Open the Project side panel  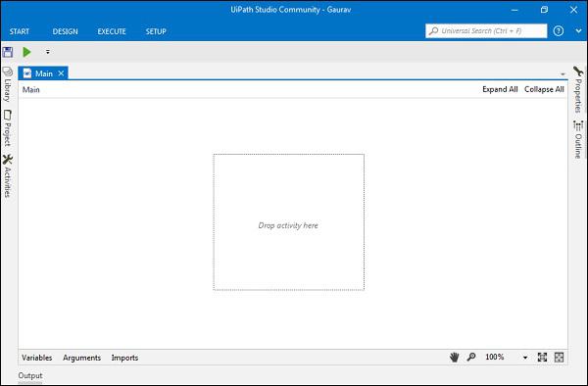coord(7,127)
